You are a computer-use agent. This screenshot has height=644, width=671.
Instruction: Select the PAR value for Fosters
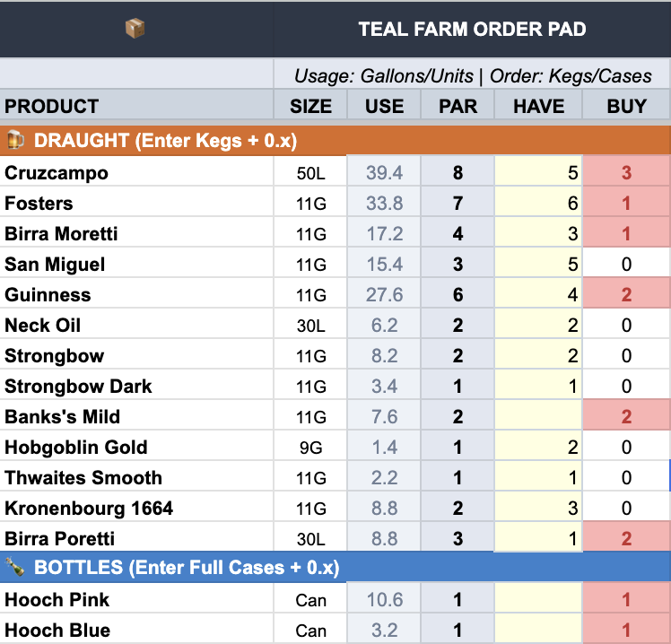coord(457,204)
